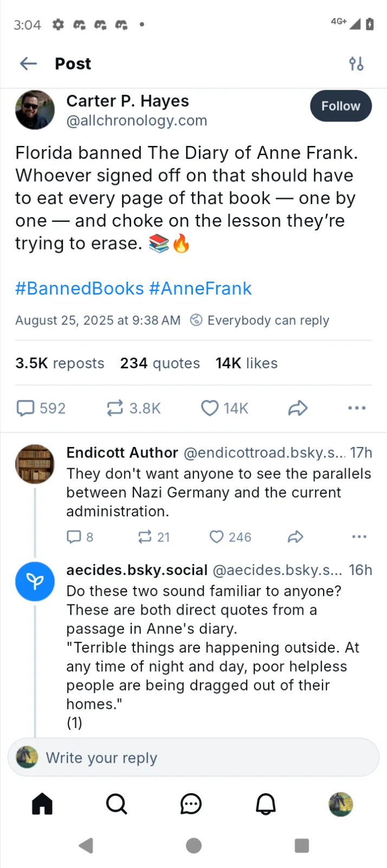Image resolution: width=387 pixels, height=868 pixels.
Task: Go to Home tab in bottom bar
Action: pos(42,804)
